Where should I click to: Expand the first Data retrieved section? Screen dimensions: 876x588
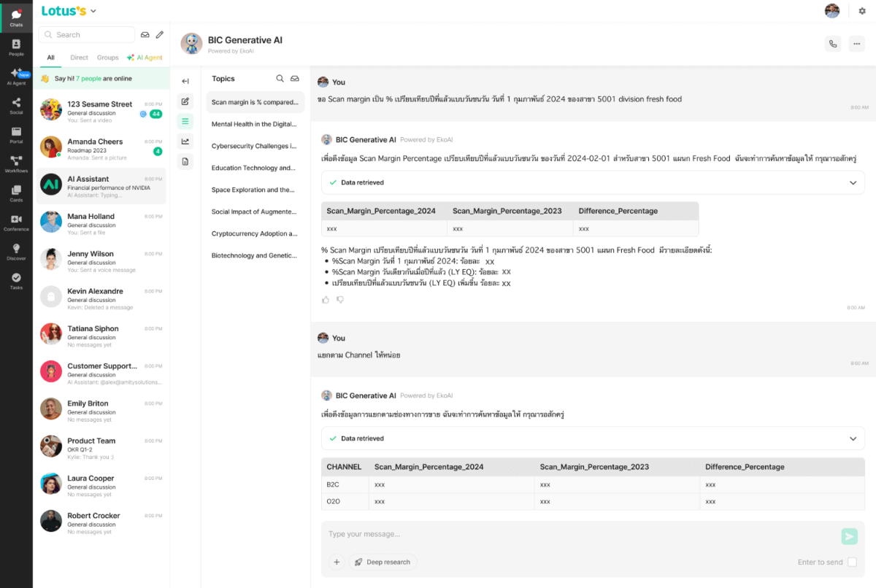[x=853, y=182]
